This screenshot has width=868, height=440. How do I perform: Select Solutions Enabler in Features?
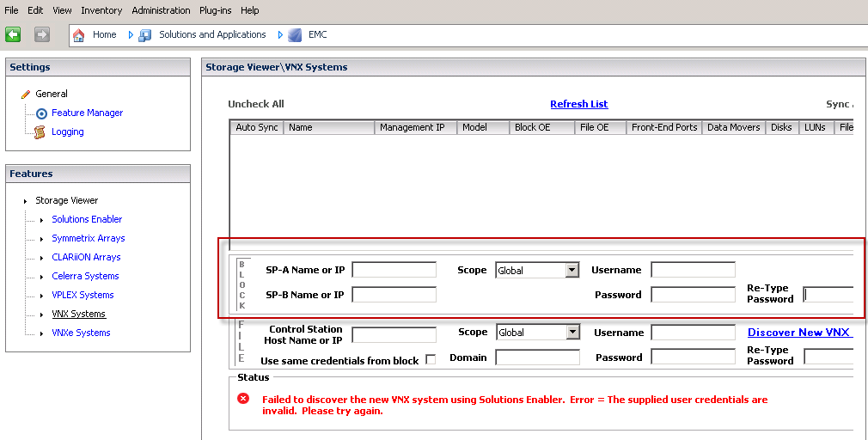87,219
